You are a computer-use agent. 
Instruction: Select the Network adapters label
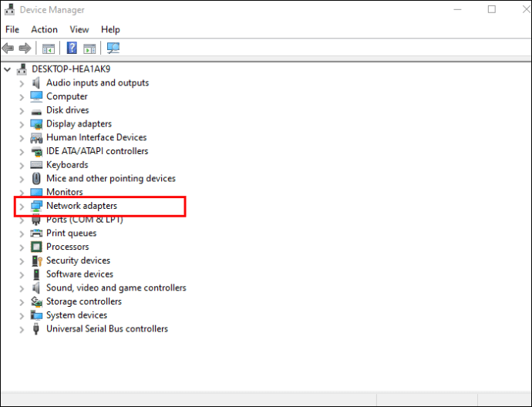tap(82, 206)
